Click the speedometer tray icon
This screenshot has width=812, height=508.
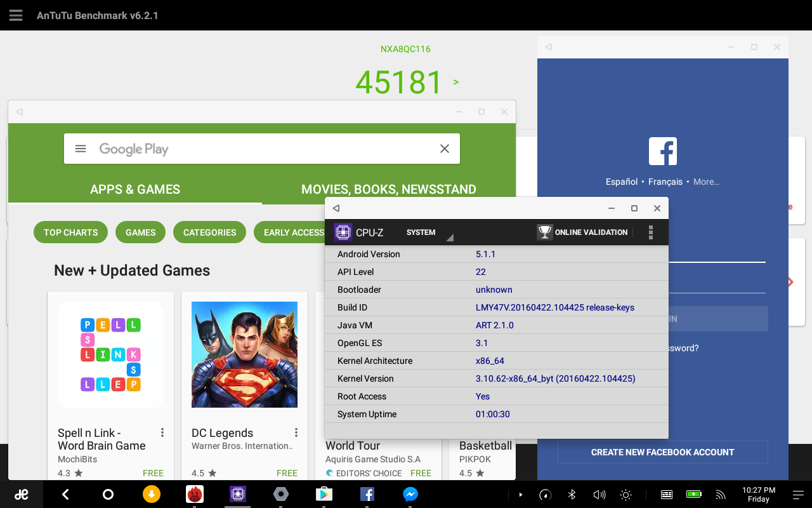point(545,494)
